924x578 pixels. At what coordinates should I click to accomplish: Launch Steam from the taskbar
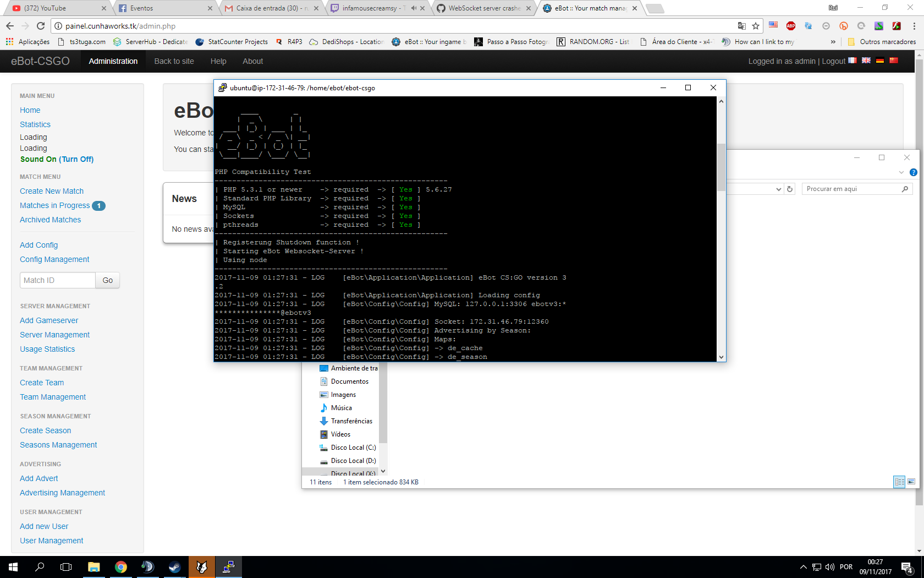point(175,566)
